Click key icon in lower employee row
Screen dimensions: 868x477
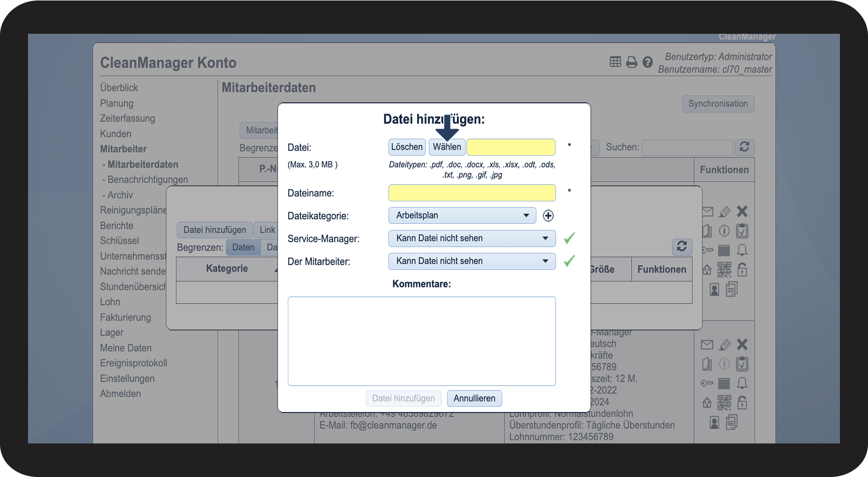(707, 383)
